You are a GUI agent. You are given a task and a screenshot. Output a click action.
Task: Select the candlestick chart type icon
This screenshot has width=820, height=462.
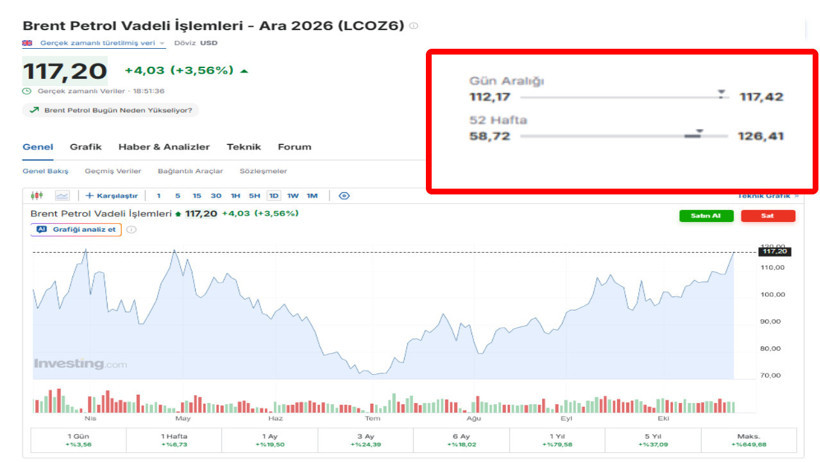[x=37, y=196]
